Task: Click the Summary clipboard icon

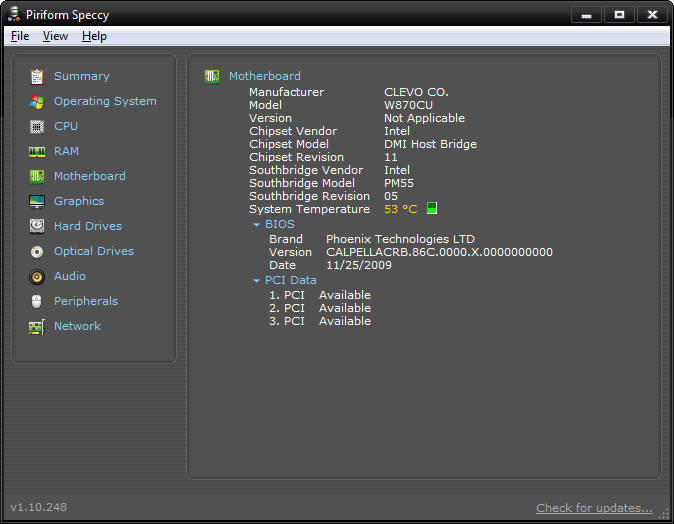Action: coord(37,77)
